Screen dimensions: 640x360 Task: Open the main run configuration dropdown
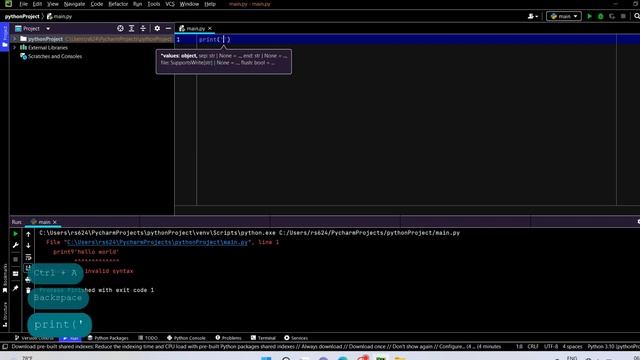click(564, 16)
